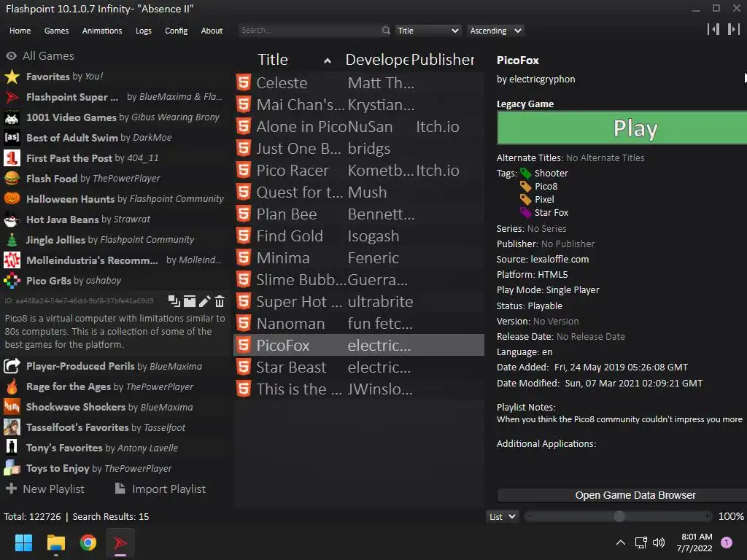Show hidden tray icons chevron
The height and width of the screenshot is (560, 747).
click(x=621, y=542)
